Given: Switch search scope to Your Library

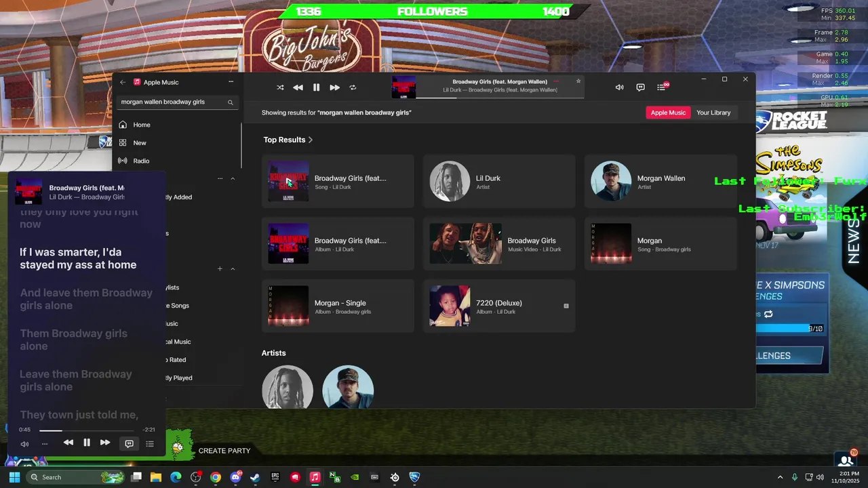Looking at the screenshot, I should (x=713, y=113).
